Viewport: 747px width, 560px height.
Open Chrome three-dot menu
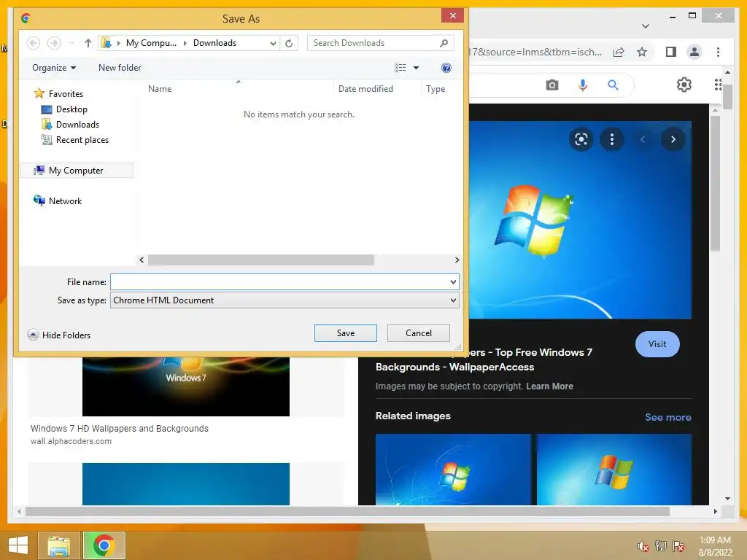[718, 52]
